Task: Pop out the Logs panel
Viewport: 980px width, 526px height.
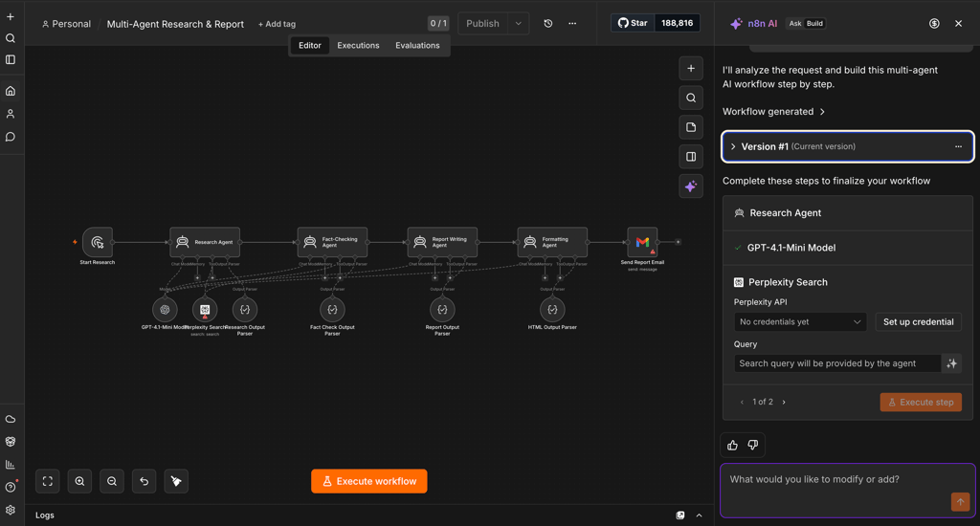Action: pyautogui.click(x=680, y=515)
